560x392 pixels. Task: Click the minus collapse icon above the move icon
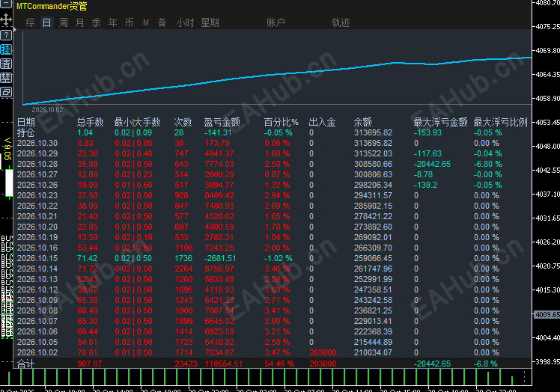coord(6,4)
